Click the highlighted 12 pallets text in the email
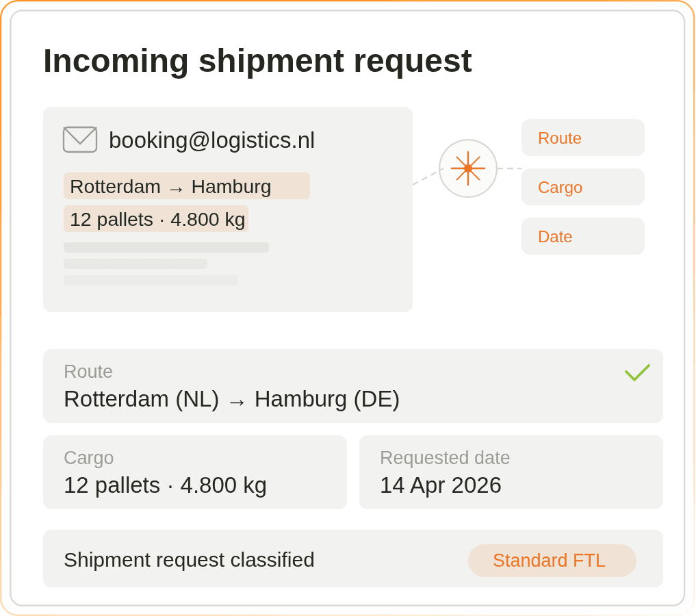Screen dimensions: 696x616 click(157, 220)
